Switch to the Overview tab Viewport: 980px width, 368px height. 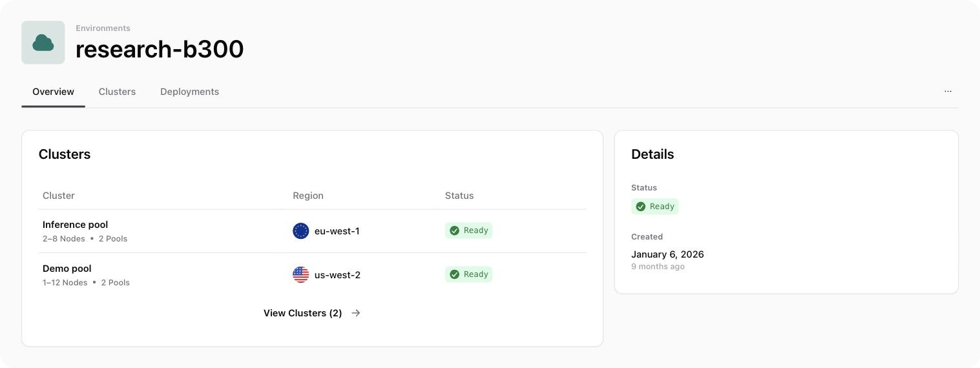point(54,92)
